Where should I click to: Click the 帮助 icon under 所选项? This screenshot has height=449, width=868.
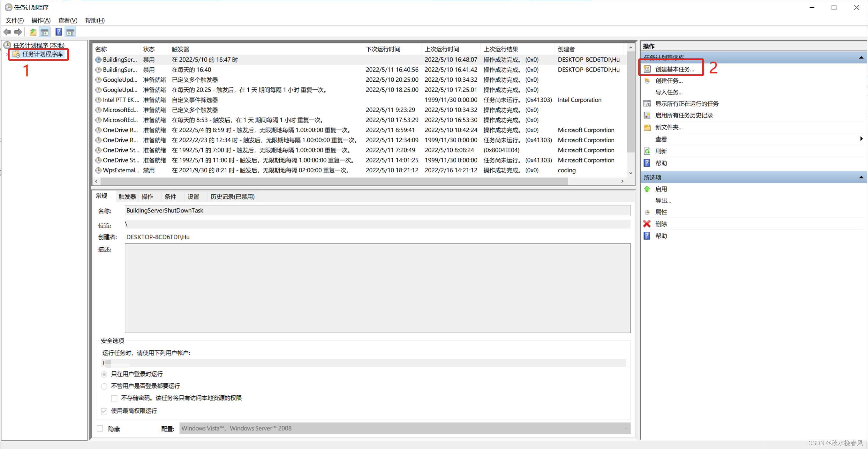[647, 236]
